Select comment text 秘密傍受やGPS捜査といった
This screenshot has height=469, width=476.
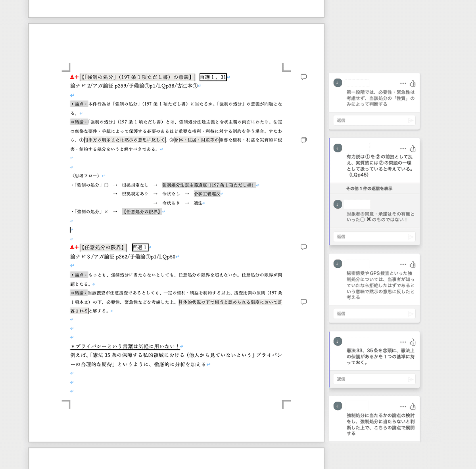tap(380, 285)
